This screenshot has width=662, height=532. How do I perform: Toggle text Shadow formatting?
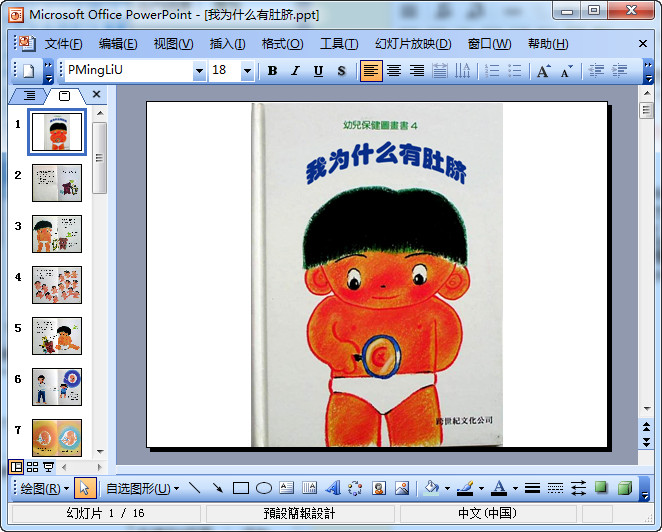tap(341, 71)
